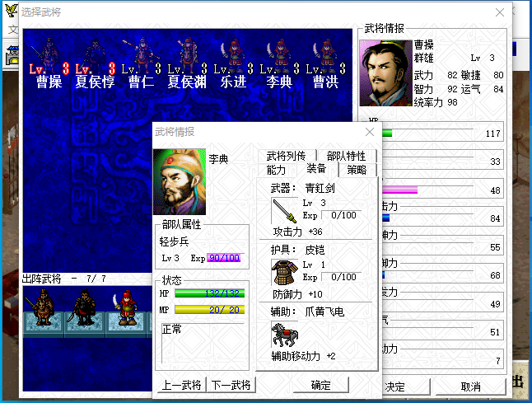Viewport: 532px width, 403px height.
Task: Switch to the 装备 tab
Action: pyautogui.click(x=316, y=169)
